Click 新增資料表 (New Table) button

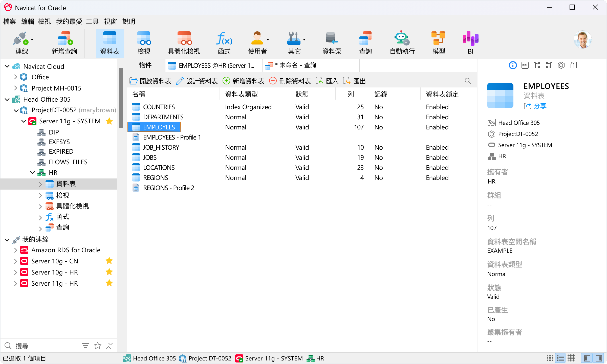point(243,81)
